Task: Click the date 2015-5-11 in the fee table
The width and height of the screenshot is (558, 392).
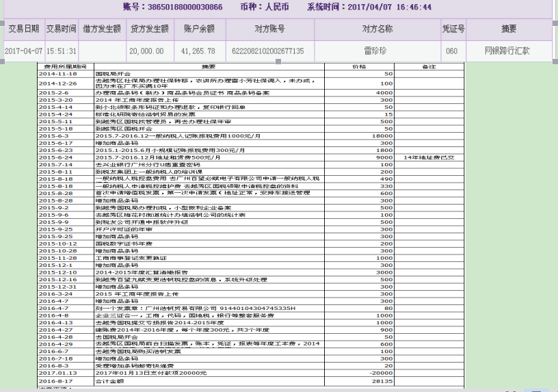Action: (x=55, y=121)
